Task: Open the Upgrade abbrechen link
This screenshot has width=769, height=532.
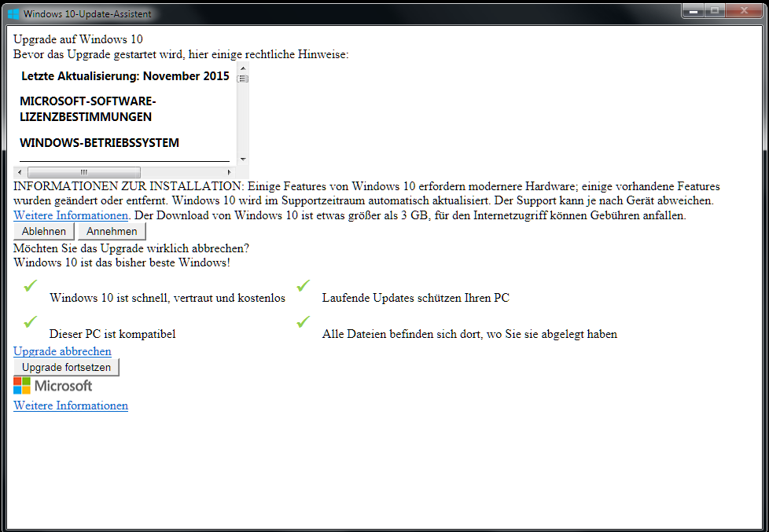Action: 62,351
